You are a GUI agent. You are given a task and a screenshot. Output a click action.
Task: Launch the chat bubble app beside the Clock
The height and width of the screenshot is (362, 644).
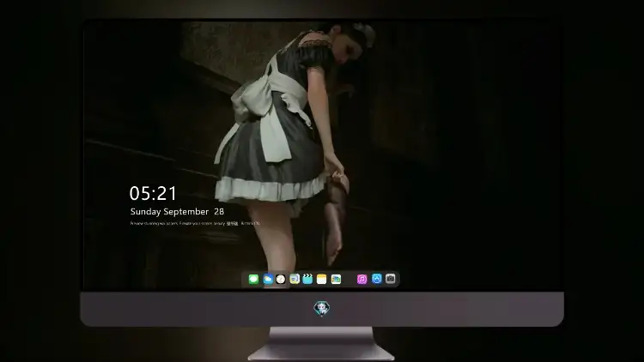[x=295, y=279]
